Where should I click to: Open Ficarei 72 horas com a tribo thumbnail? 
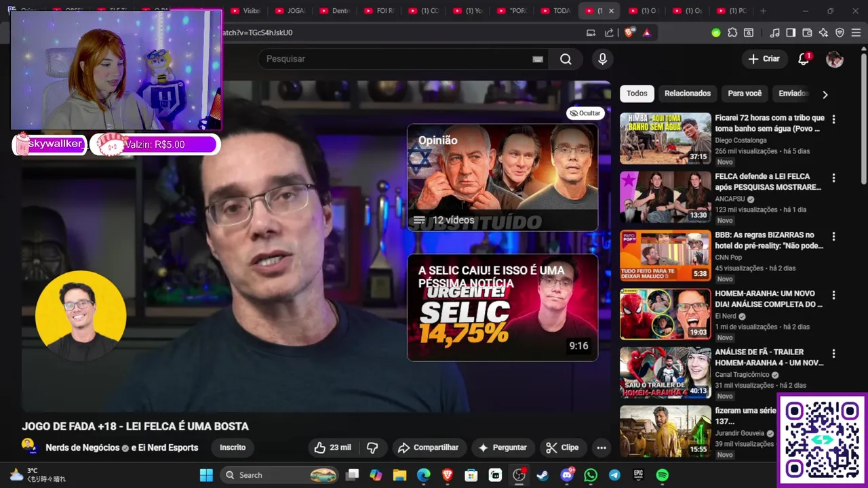tap(665, 138)
